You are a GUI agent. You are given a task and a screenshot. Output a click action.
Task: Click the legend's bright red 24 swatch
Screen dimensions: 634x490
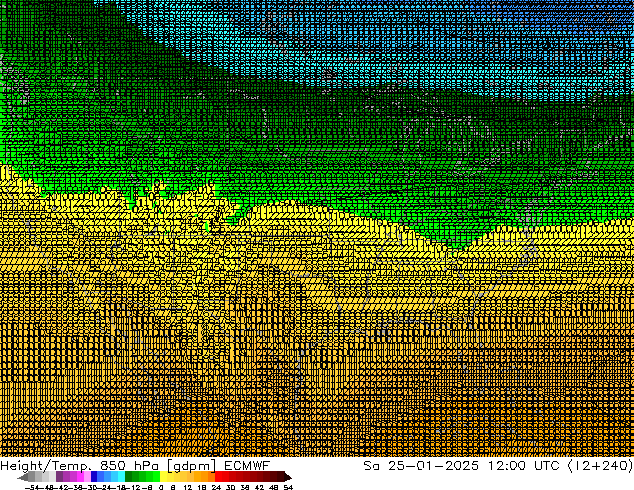pyautogui.click(x=218, y=477)
